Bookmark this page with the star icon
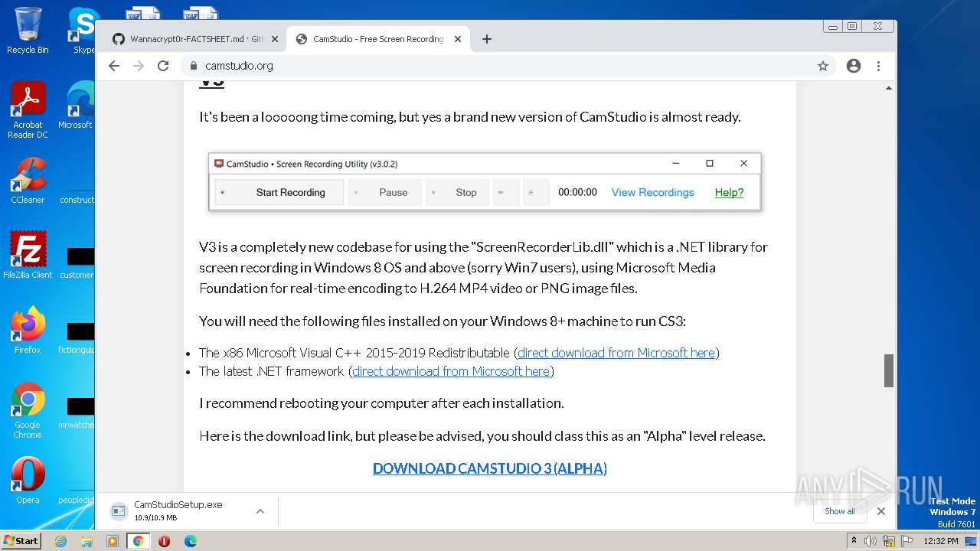This screenshot has width=980, height=551. coord(823,66)
